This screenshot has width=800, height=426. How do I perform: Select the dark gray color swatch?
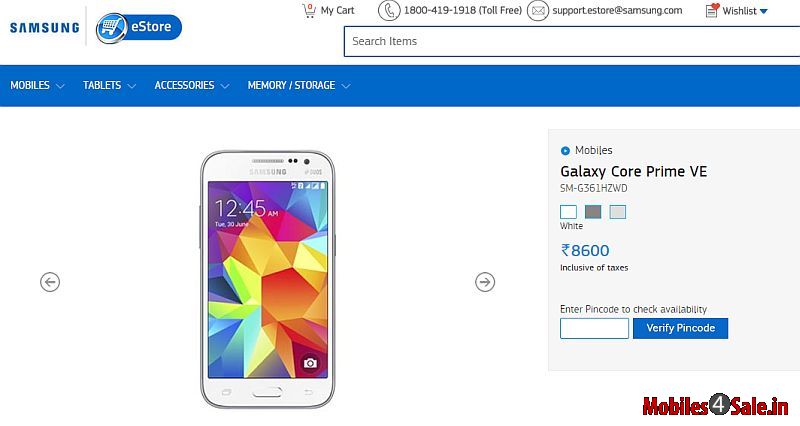pos(593,211)
